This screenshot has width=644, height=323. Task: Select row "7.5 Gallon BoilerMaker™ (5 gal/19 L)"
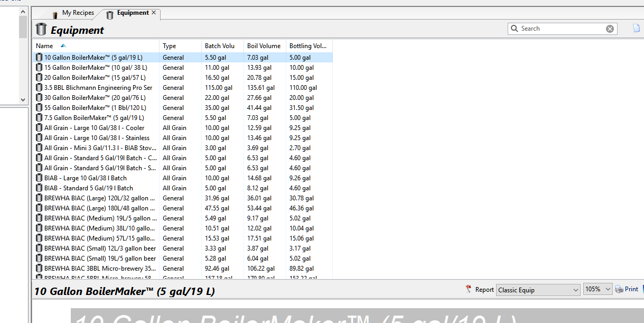coord(183,118)
